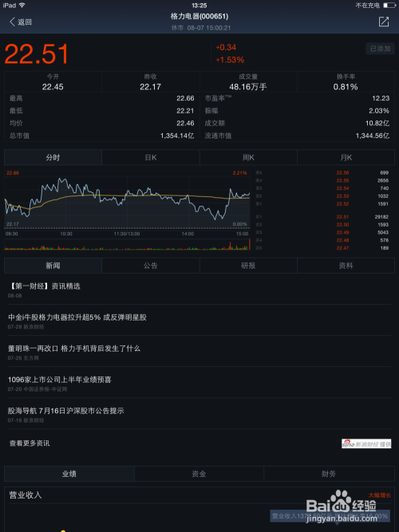Check the battery status icon
399x532 pixels.
click(x=390, y=6)
